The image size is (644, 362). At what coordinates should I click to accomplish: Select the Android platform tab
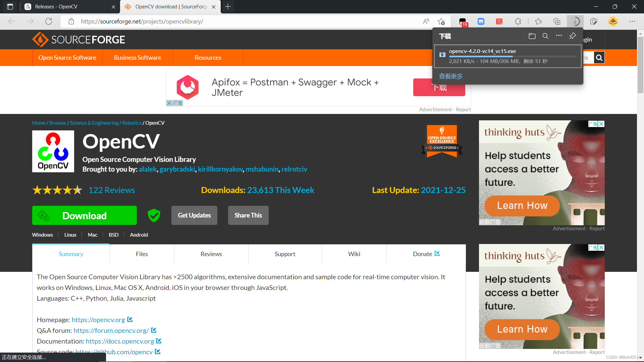click(139, 235)
